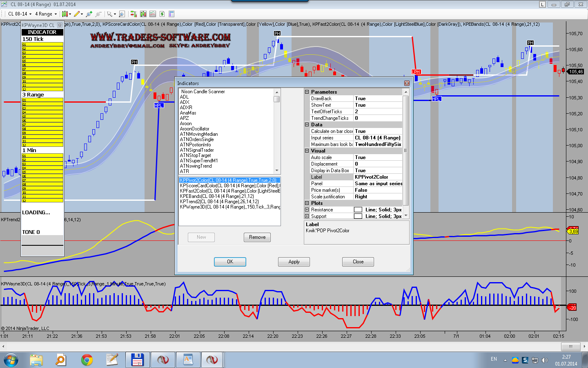Expand the Resistance plot properties
The width and height of the screenshot is (588, 368).
tap(307, 210)
